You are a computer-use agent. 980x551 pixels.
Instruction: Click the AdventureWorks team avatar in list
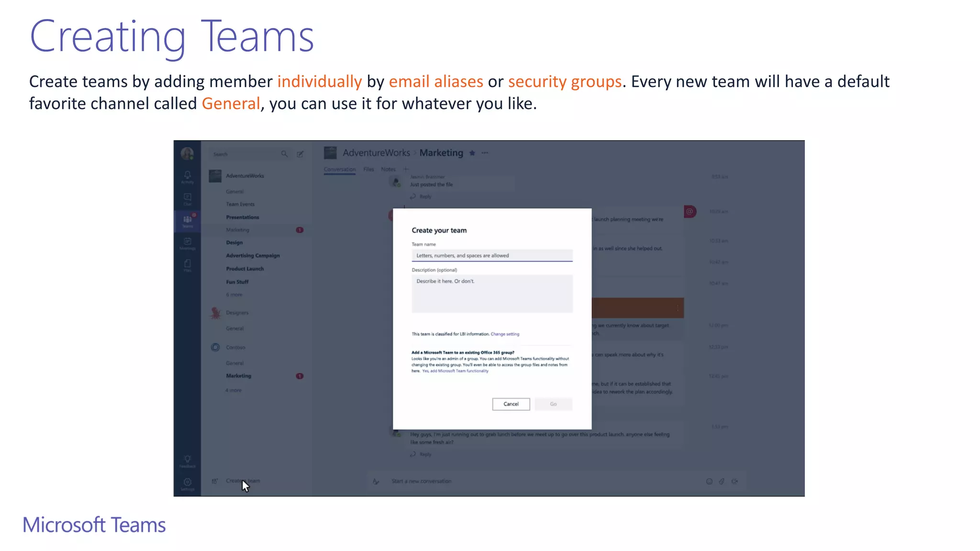coord(215,176)
